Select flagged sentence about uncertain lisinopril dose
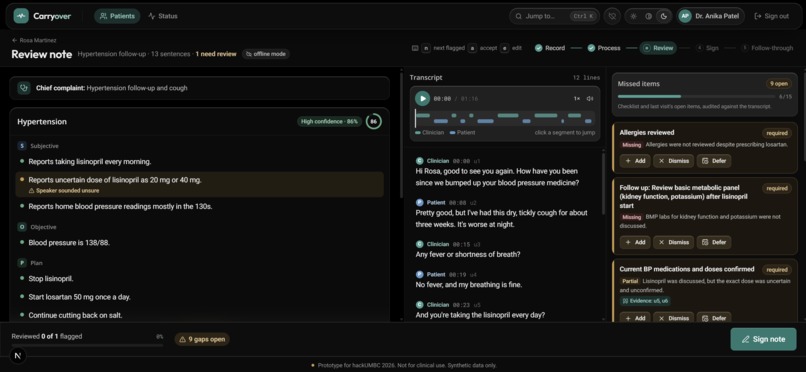 coord(199,184)
